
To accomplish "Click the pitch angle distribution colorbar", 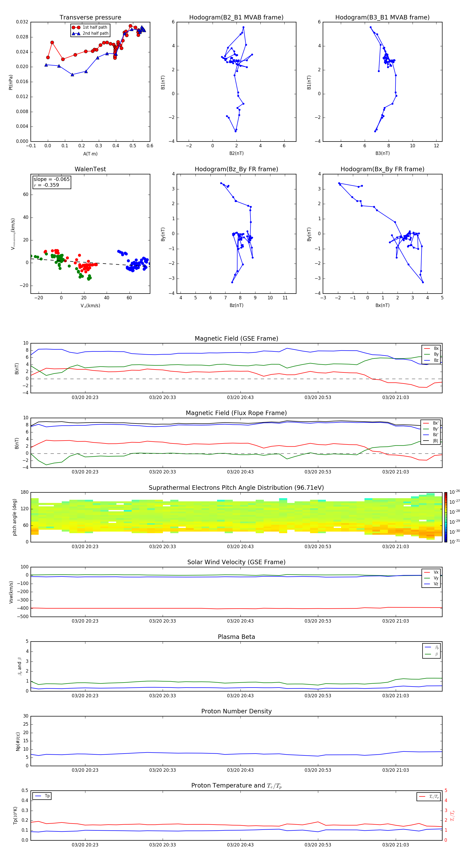I will click(x=446, y=517).
